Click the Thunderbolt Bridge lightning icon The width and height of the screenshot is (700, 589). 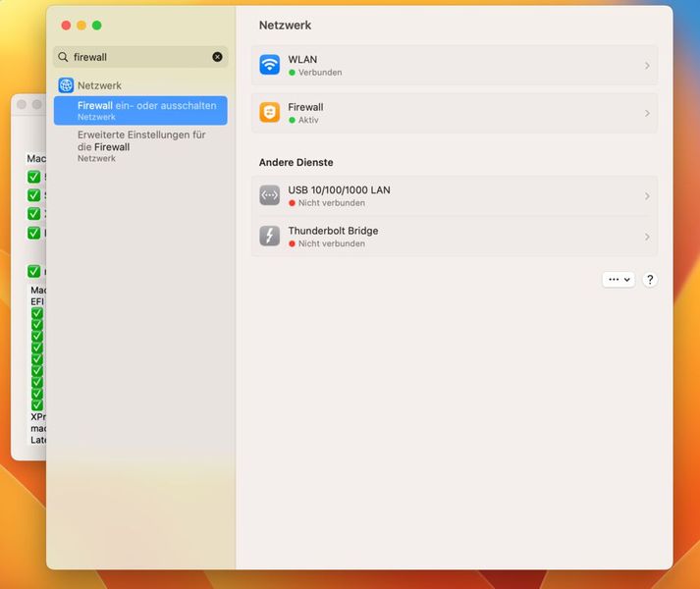coord(270,236)
